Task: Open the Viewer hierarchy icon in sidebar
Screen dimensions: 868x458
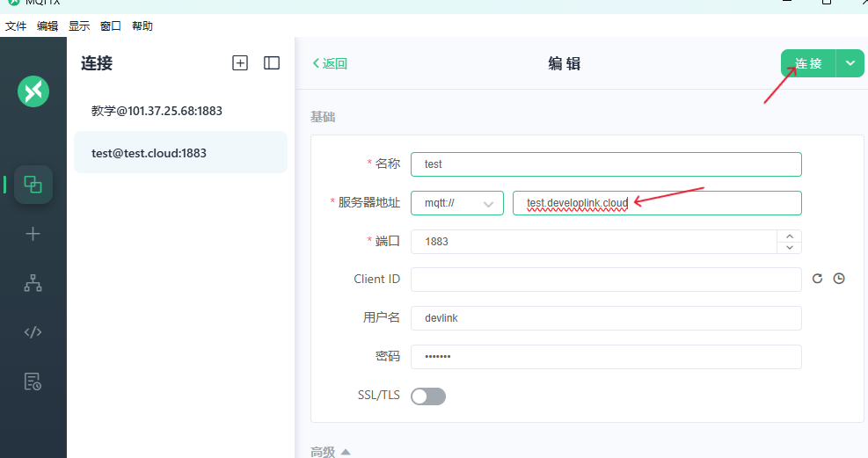Action: pos(33,283)
